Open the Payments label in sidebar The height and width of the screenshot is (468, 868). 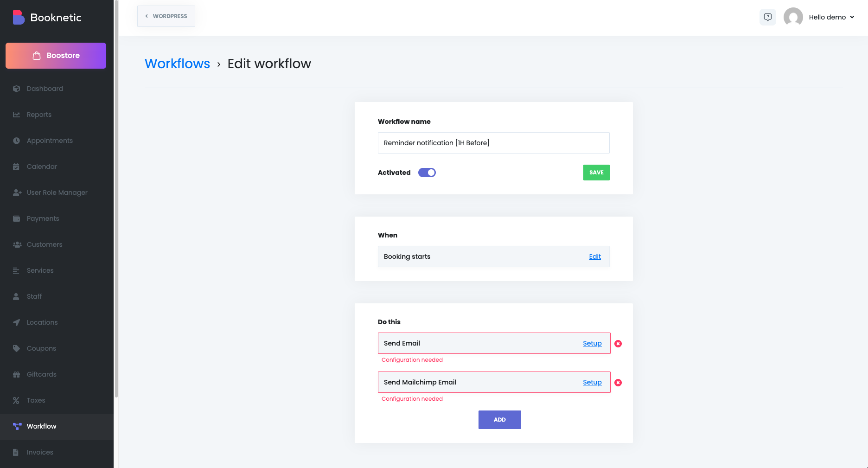(43, 218)
